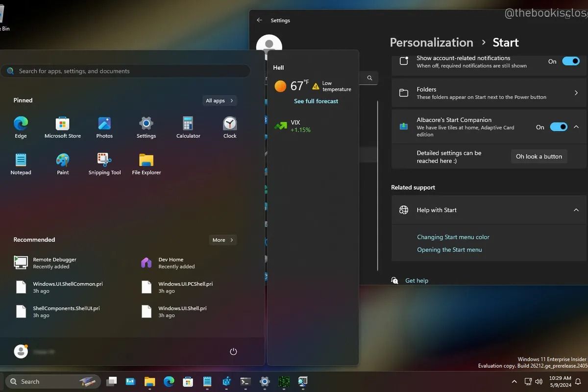Click the power button in the Start menu
The height and width of the screenshot is (392, 588).
point(233,351)
